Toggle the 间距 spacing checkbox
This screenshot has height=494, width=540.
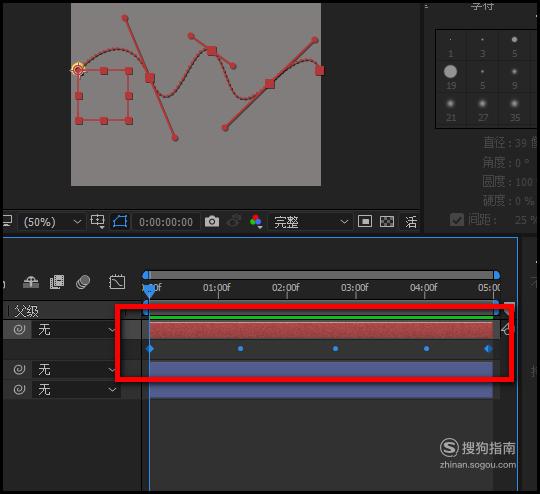(x=457, y=219)
